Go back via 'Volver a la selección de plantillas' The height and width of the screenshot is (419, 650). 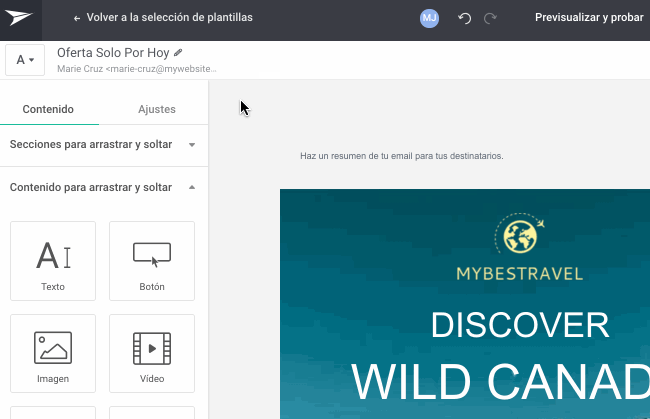pos(163,17)
